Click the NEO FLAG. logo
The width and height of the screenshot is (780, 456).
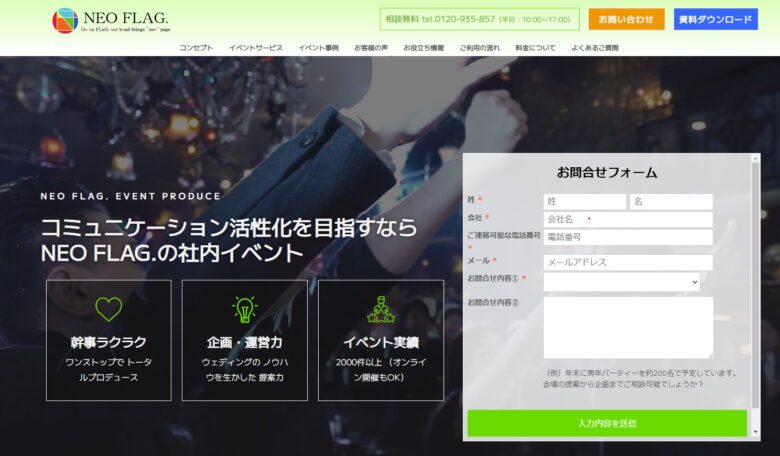coord(111,20)
